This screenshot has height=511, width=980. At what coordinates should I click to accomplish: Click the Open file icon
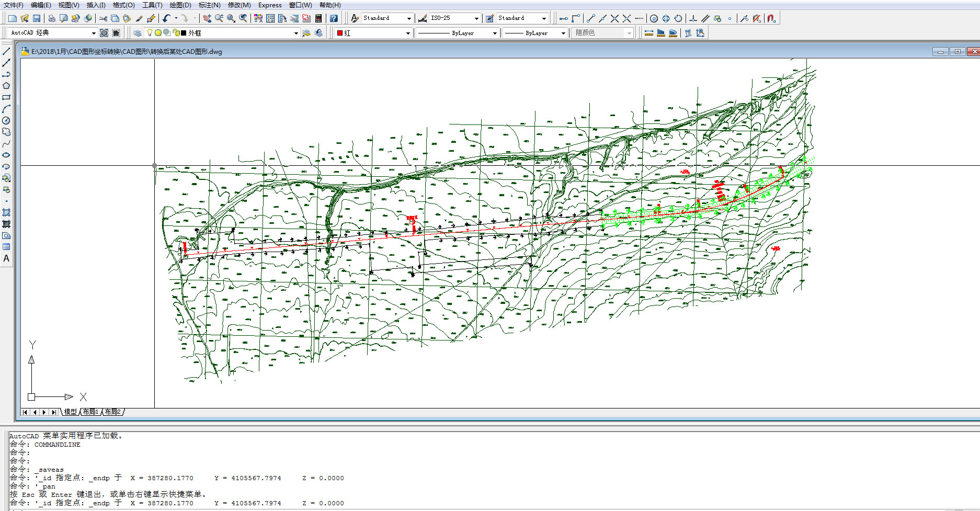(25, 18)
